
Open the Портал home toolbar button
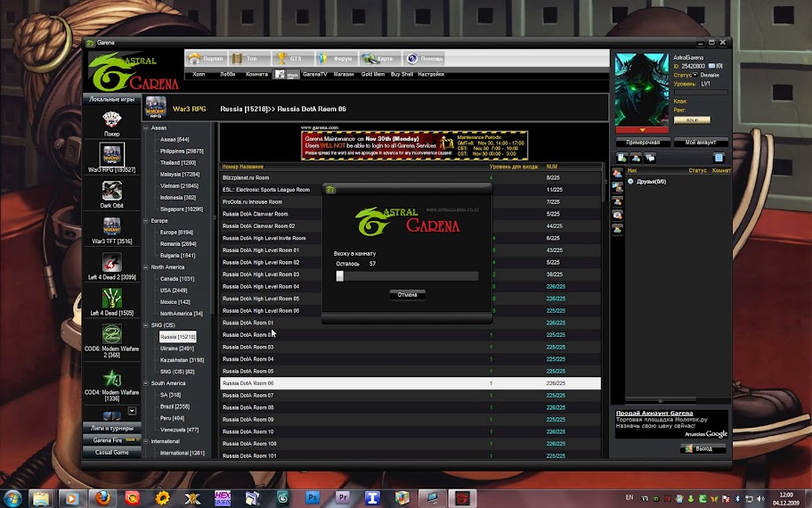pos(206,59)
